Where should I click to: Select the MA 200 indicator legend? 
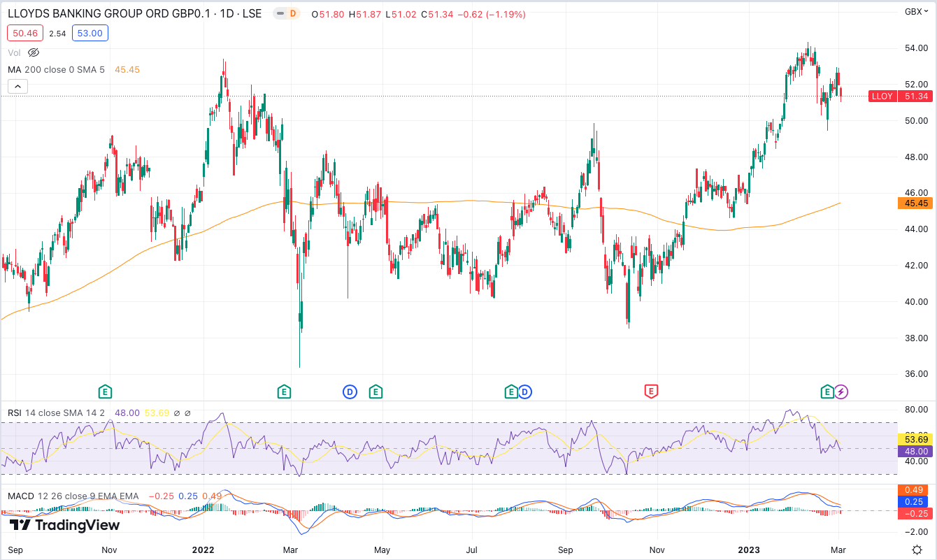pyautogui.click(x=56, y=69)
